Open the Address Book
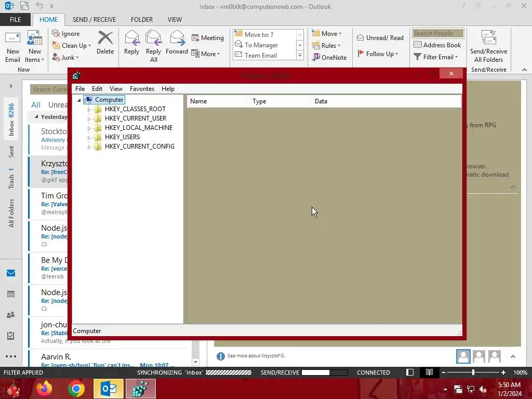Image resolution: width=532 pixels, height=399 pixels. pyautogui.click(x=437, y=45)
